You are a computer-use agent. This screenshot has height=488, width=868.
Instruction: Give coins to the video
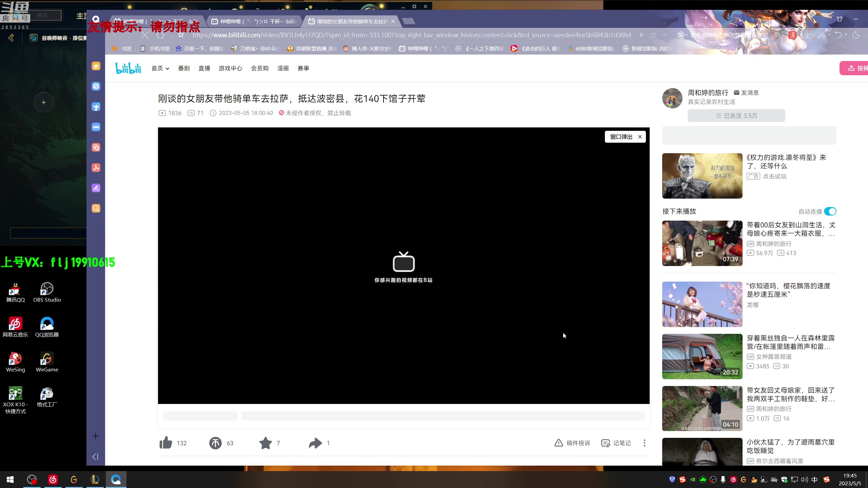point(215,443)
